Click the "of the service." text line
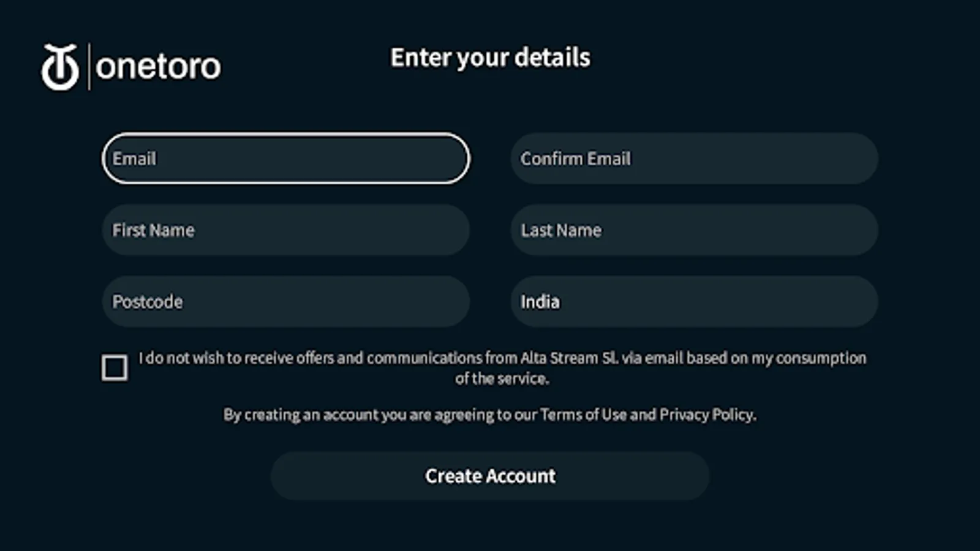Image resolution: width=980 pixels, height=551 pixels. point(502,379)
